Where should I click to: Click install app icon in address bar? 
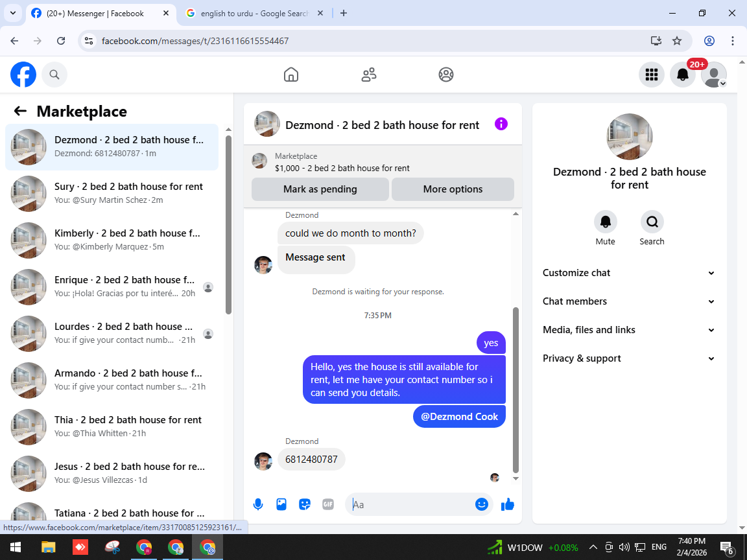656,41
